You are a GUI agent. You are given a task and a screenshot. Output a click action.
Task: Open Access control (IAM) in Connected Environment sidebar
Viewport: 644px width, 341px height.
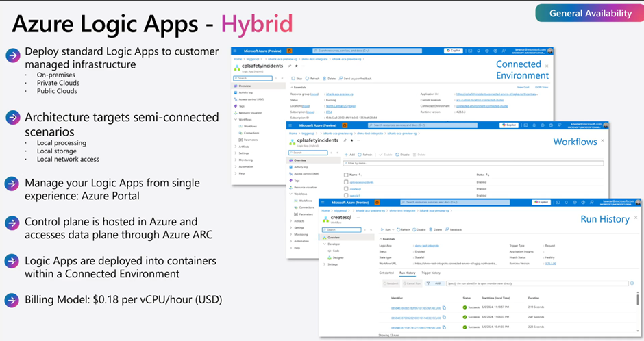click(x=249, y=99)
